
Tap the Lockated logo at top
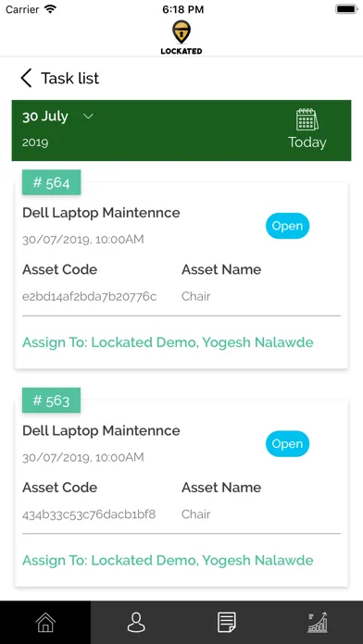tap(181, 37)
